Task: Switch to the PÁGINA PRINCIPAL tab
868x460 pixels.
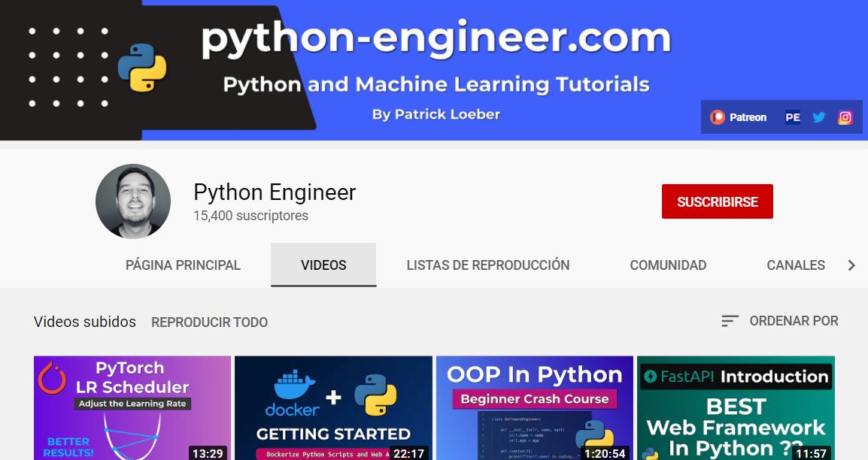Action: [x=183, y=265]
